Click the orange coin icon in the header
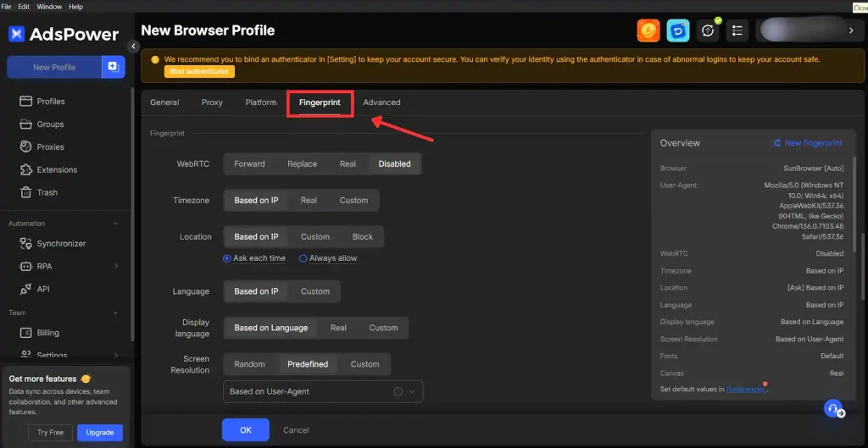Viewport: 868px width, 448px height. point(648,30)
